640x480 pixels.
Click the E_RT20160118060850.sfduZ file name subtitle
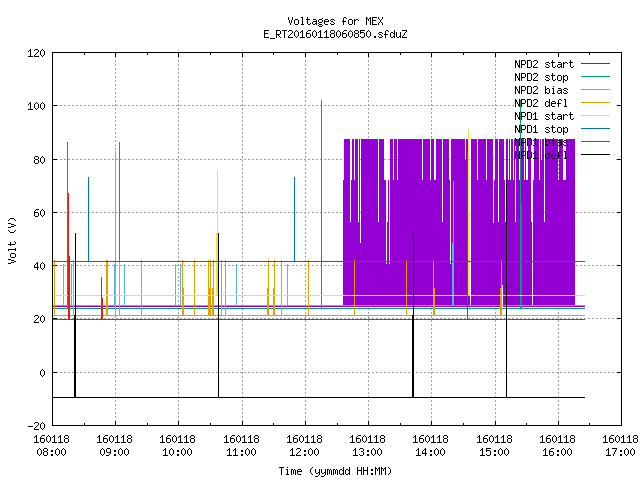[335, 34]
